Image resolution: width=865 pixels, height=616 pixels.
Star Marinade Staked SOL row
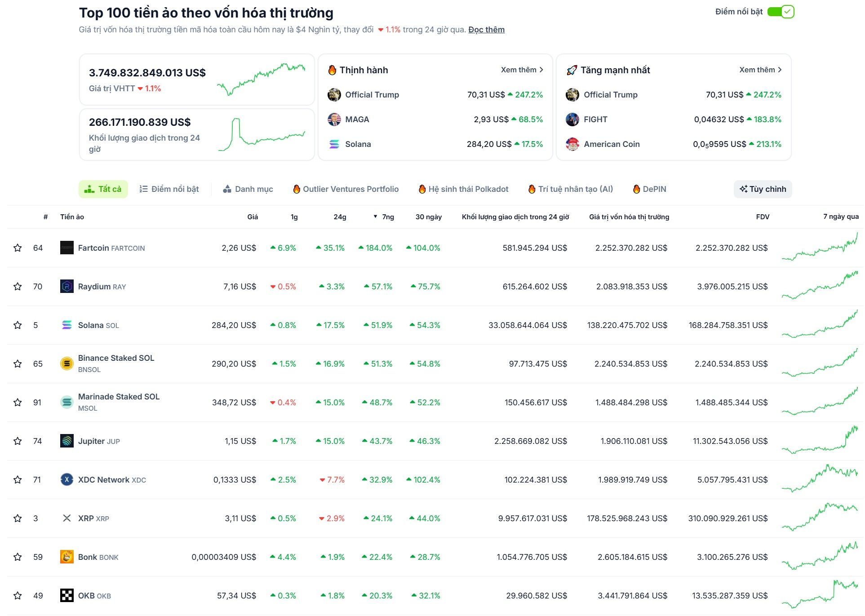tap(18, 403)
